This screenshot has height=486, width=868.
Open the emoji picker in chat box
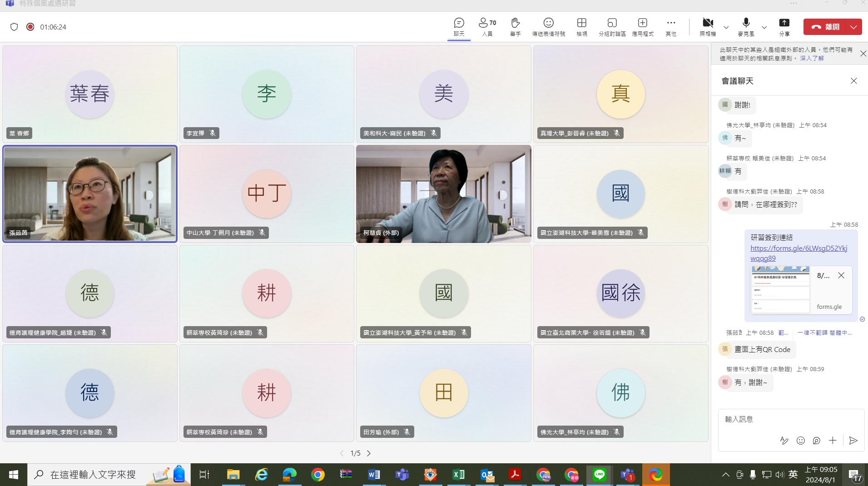pos(800,440)
